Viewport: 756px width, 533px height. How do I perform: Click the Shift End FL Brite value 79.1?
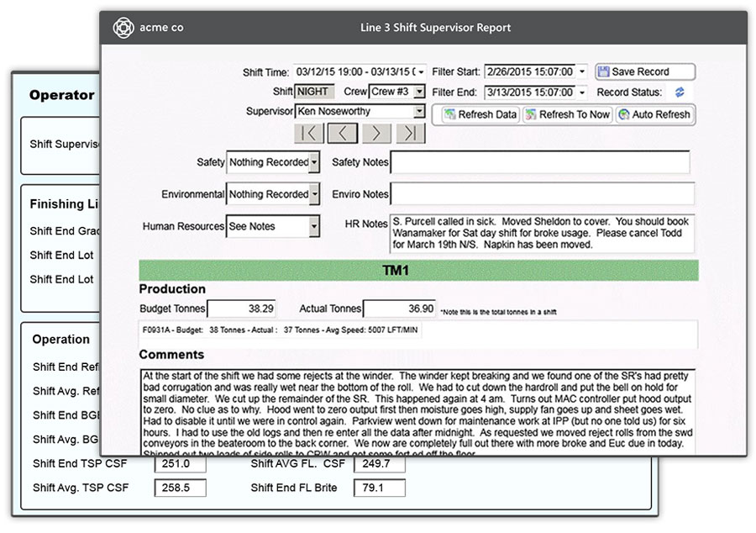tap(380, 488)
